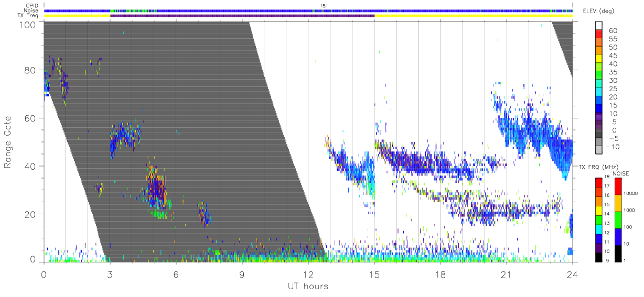This screenshot has width=644, height=297.
Task: Click the 100 label on Range Gate axis
Action: coord(28,24)
